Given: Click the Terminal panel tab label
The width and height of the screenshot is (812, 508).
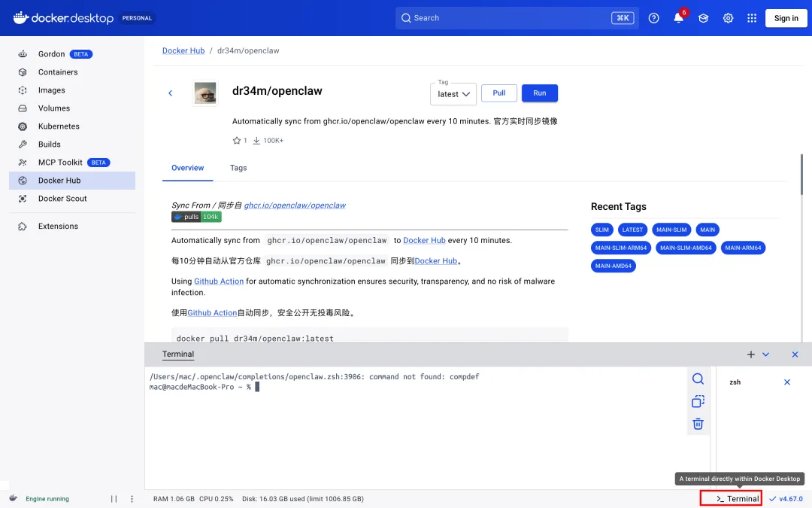Looking at the screenshot, I should pyautogui.click(x=178, y=354).
